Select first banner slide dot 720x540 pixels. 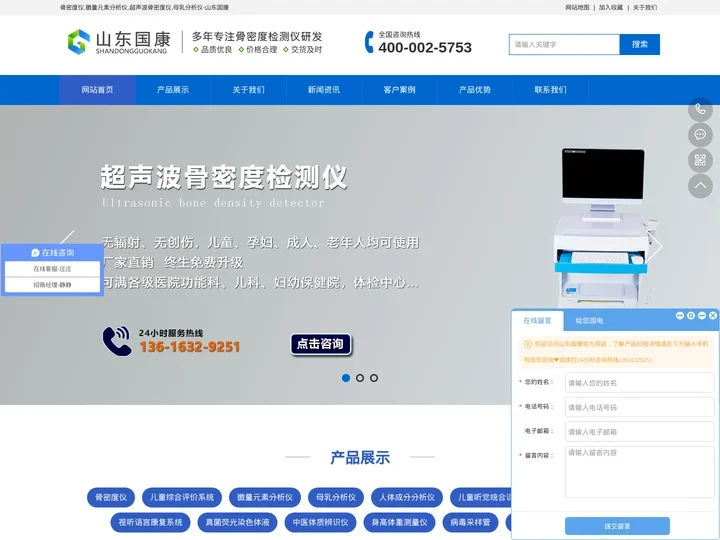click(x=346, y=378)
